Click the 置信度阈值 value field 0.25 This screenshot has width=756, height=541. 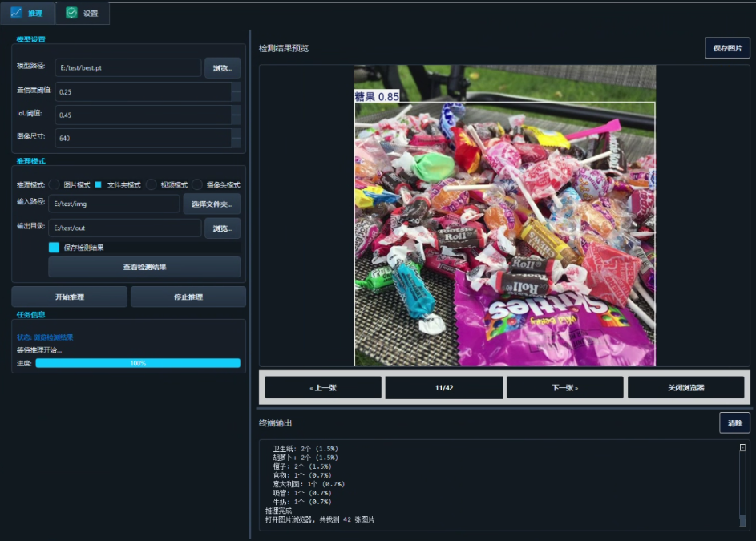click(144, 91)
